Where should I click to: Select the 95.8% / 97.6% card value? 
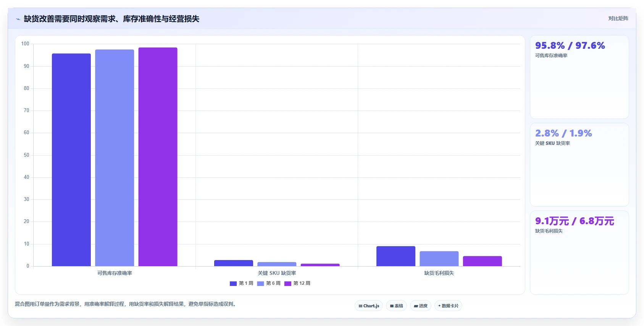[x=570, y=46]
